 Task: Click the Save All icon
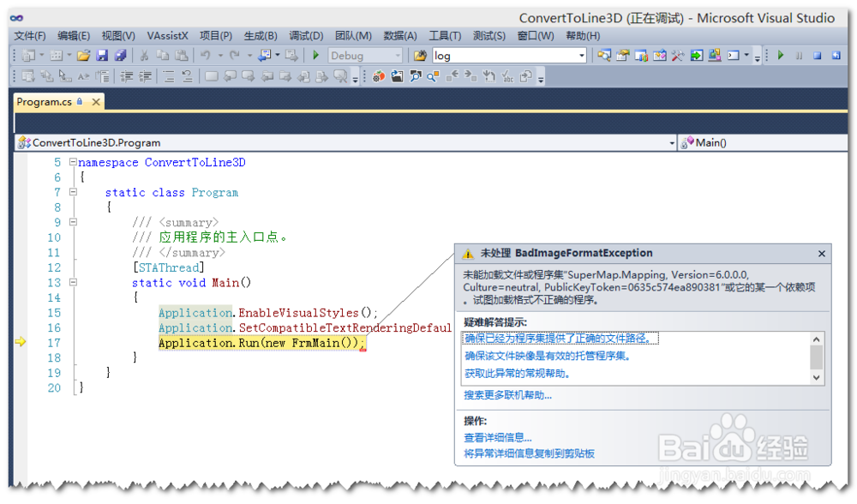(x=120, y=55)
